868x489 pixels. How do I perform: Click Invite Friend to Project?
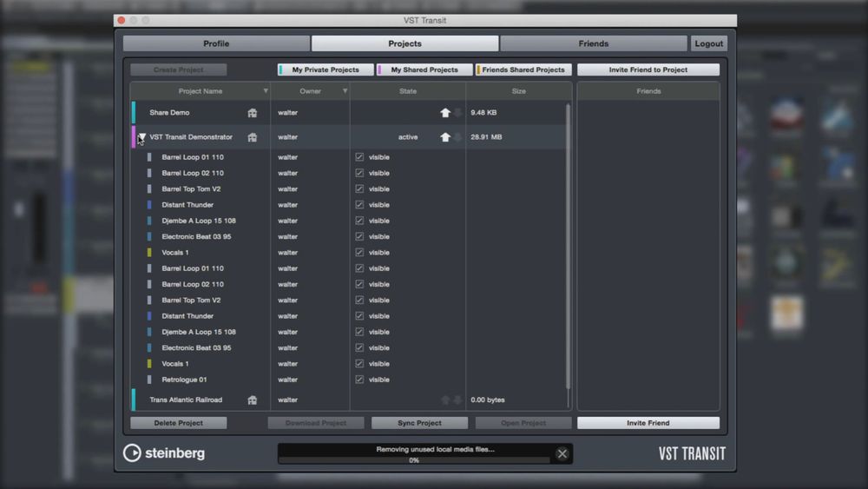click(x=648, y=69)
